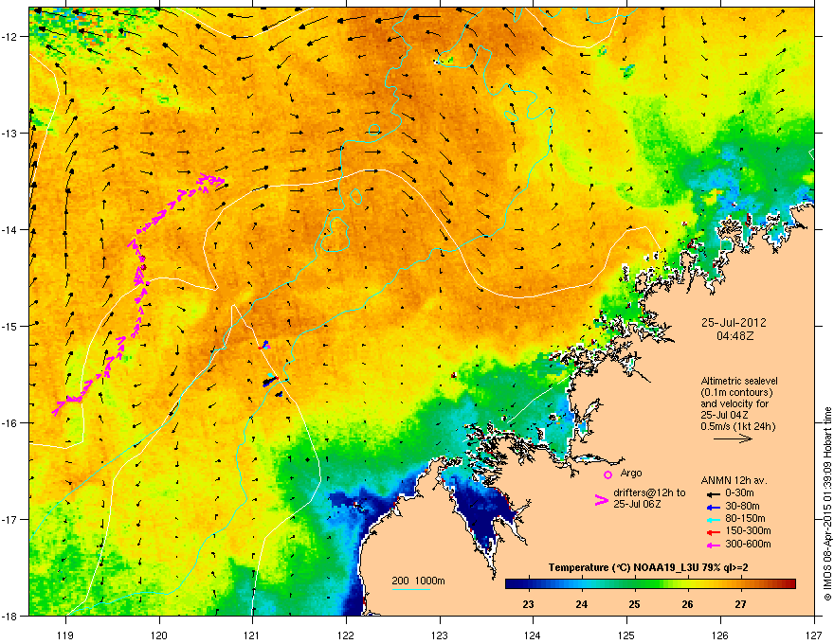Click the 0.5m/s velocity scale arrow
Image resolution: width=834 pixels, height=644 pixels.
pos(733,438)
